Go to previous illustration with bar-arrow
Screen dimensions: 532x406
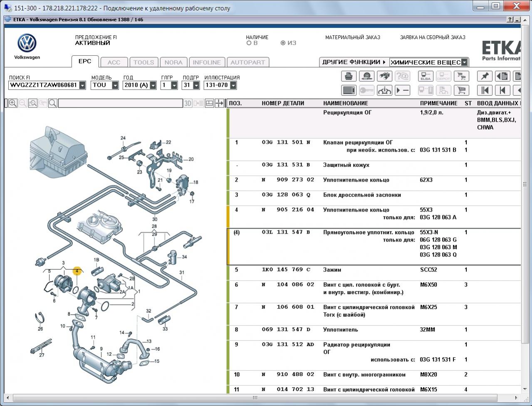[502, 90]
